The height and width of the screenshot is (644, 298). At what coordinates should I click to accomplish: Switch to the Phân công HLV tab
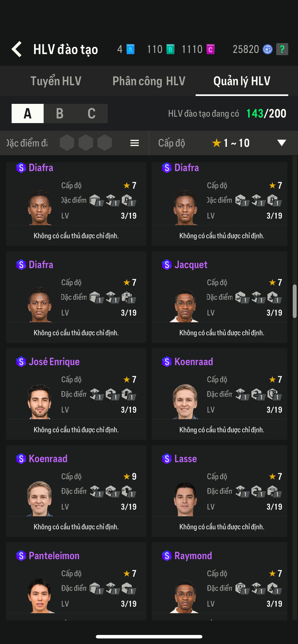point(149,81)
